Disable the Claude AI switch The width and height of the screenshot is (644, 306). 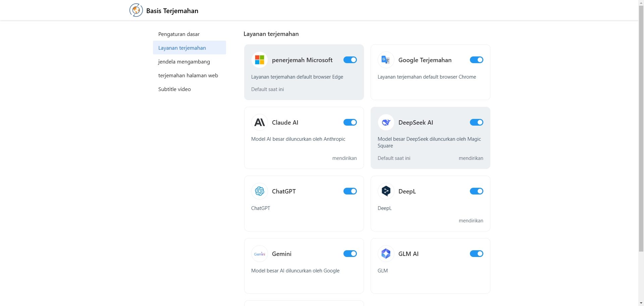[x=350, y=122]
